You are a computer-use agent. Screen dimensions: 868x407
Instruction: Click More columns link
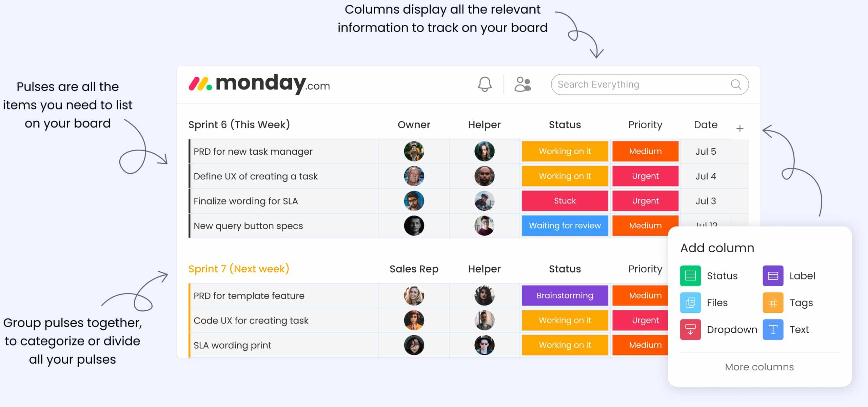759,367
